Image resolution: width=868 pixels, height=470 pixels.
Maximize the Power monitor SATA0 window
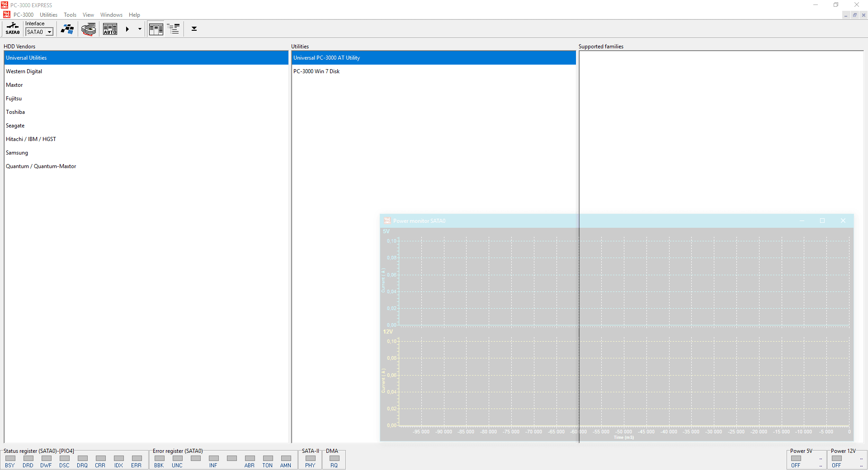coord(822,221)
